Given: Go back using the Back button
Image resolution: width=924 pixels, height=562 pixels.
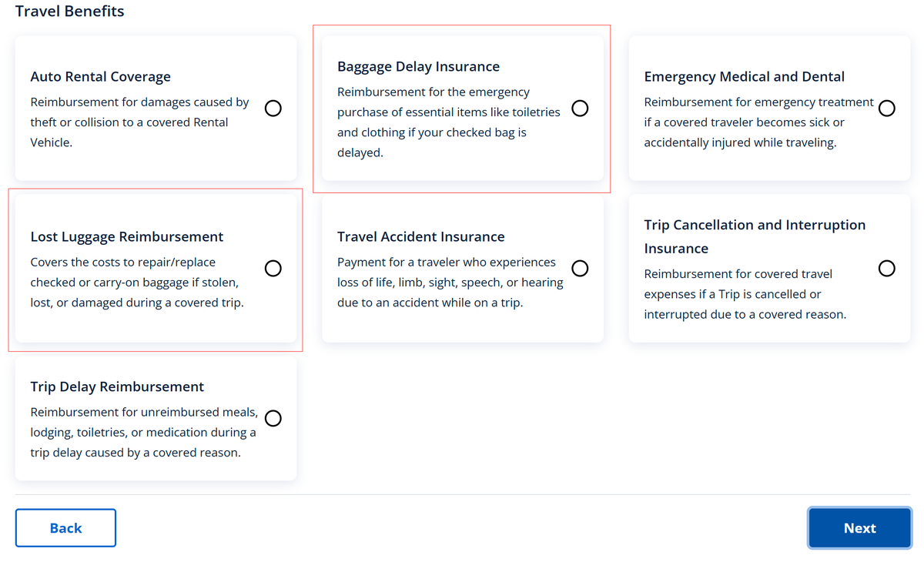Looking at the screenshot, I should pyautogui.click(x=65, y=528).
